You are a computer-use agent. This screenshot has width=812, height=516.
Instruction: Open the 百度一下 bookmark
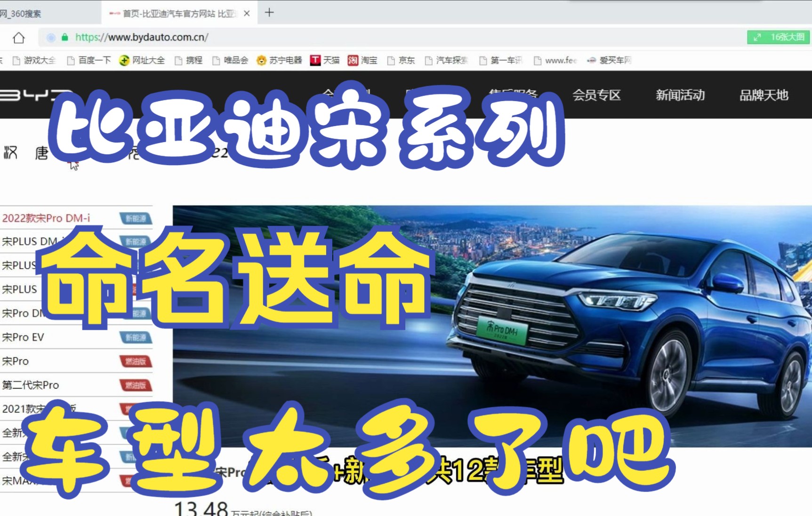(89, 60)
